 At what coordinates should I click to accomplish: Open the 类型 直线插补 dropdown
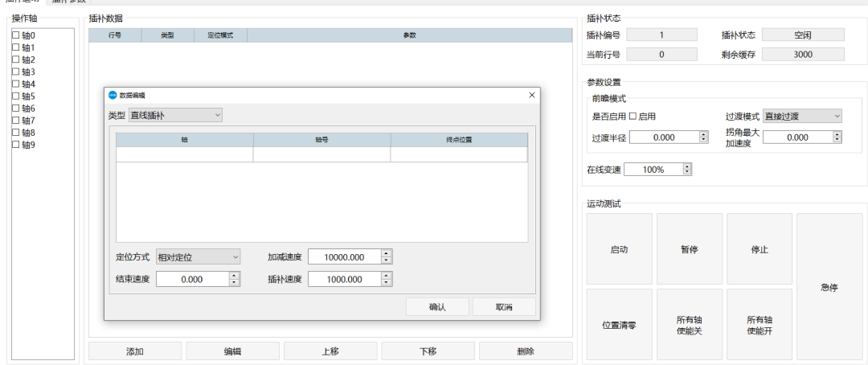point(175,115)
